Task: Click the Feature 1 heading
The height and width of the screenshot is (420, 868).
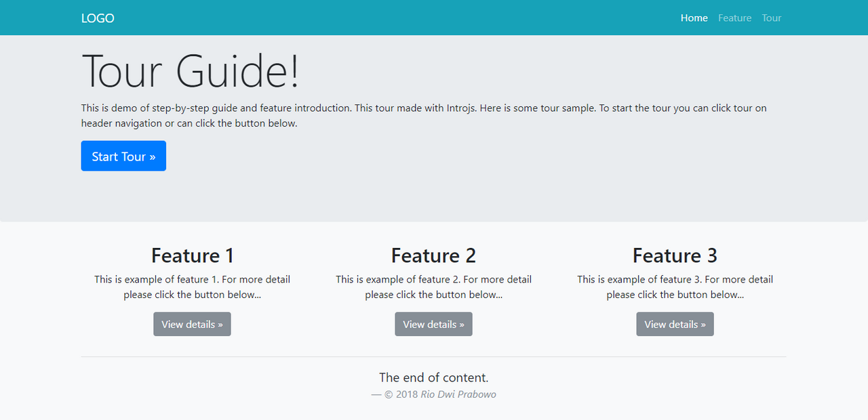Action: click(x=192, y=255)
